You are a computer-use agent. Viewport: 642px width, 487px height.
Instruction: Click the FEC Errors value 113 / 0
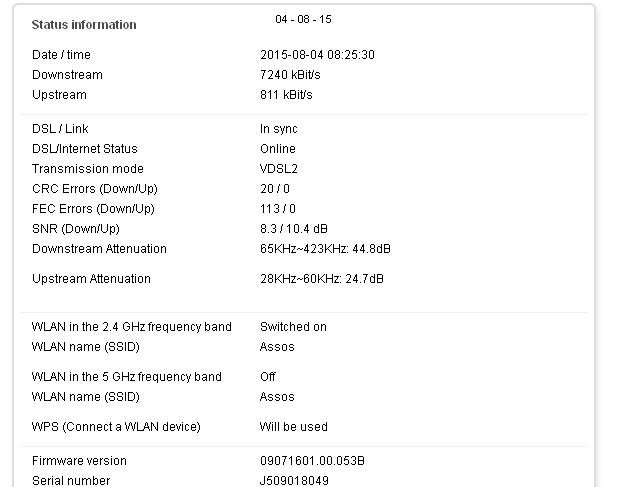pyautogui.click(x=278, y=209)
